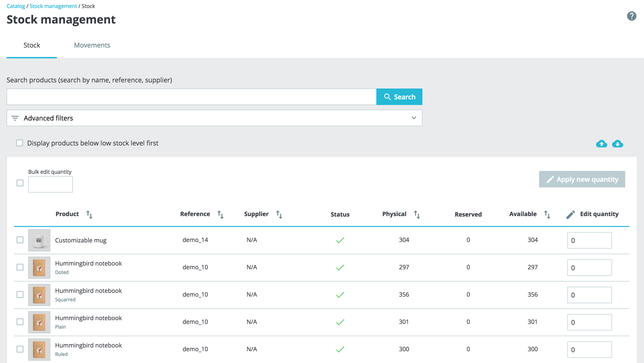Open the Catalog breadcrumb link
This screenshot has height=363, width=644.
coord(16,6)
